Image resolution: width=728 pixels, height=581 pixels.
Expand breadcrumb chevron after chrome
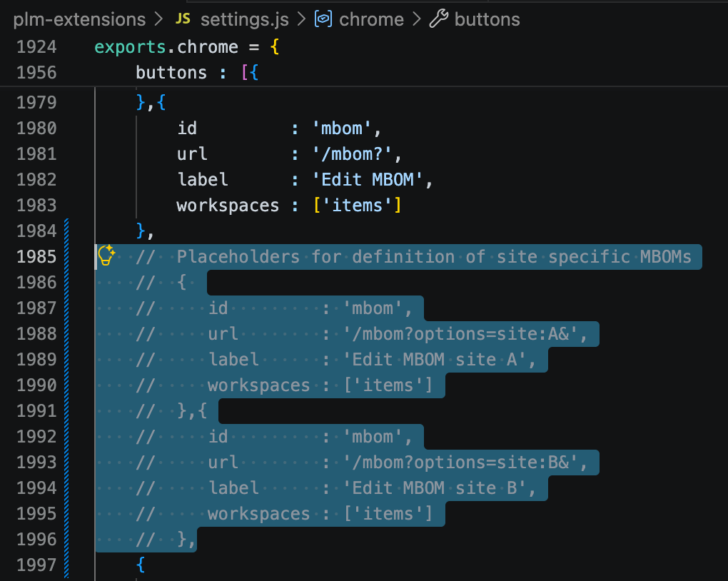[x=417, y=19]
